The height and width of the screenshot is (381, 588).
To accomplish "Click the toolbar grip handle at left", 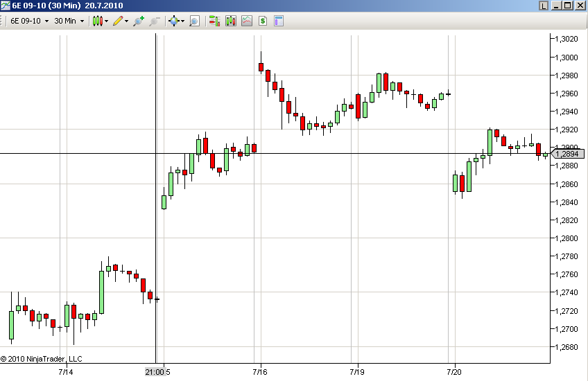I will tap(2, 21).
